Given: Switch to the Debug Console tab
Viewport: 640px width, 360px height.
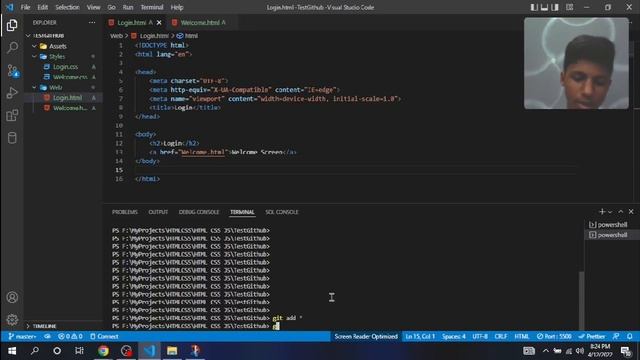Looking at the screenshot, I should tap(199, 212).
